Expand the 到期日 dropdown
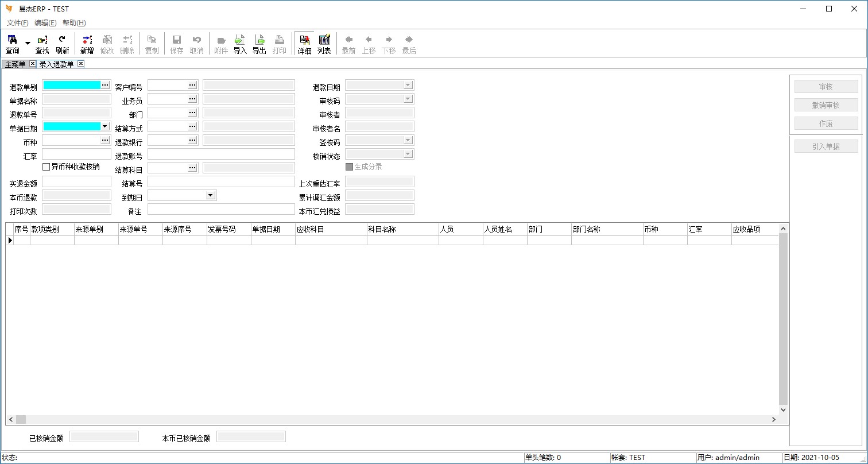This screenshot has height=464, width=868. (x=211, y=195)
